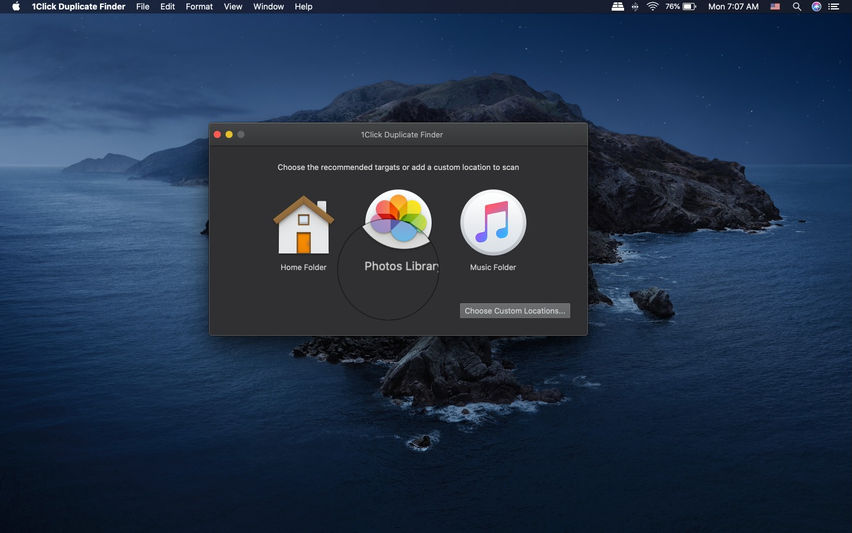Open Siri from menu bar
Viewport: 852px width, 533px height.
pyautogui.click(x=816, y=7)
